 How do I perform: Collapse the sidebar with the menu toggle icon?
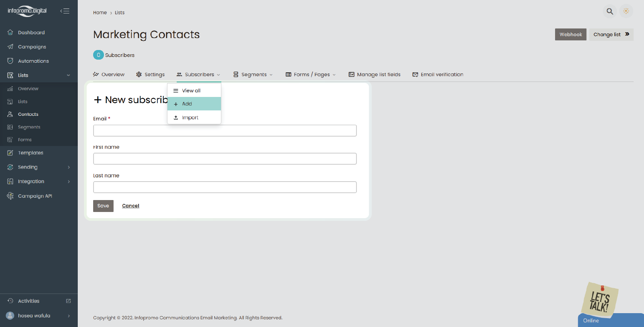coord(65,11)
